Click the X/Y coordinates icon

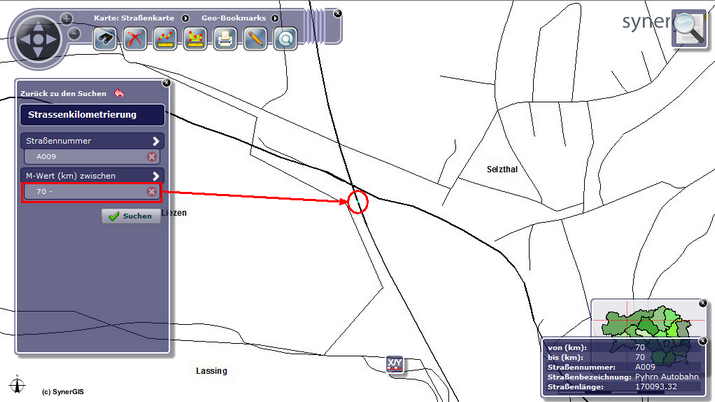pyautogui.click(x=395, y=365)
